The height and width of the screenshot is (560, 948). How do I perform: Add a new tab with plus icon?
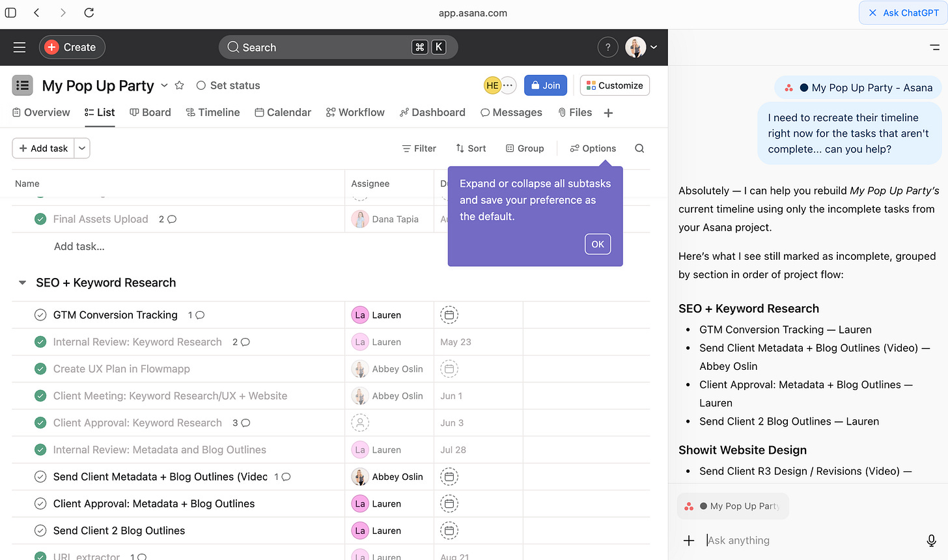[608, 113]
